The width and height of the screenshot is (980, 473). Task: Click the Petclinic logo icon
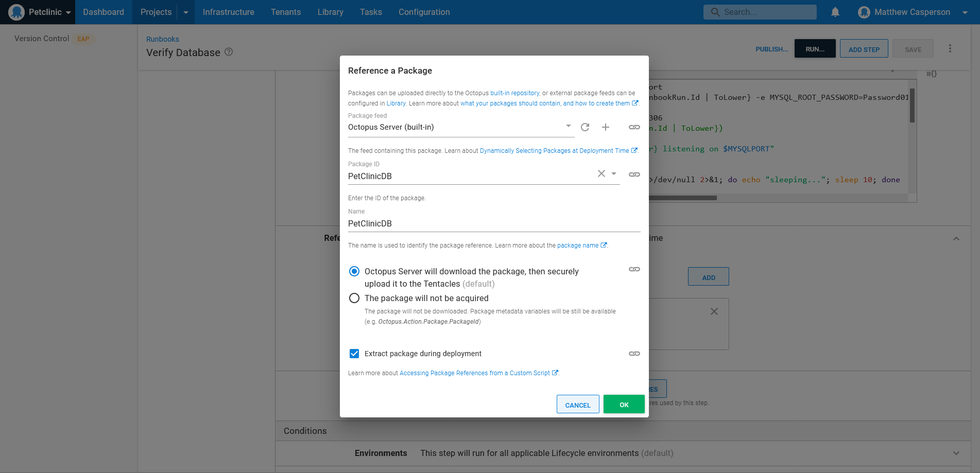point(15,11)
